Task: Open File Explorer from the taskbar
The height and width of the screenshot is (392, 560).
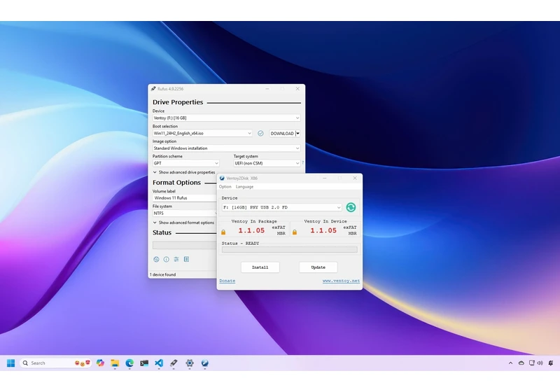Action: (x=115, y=363)
